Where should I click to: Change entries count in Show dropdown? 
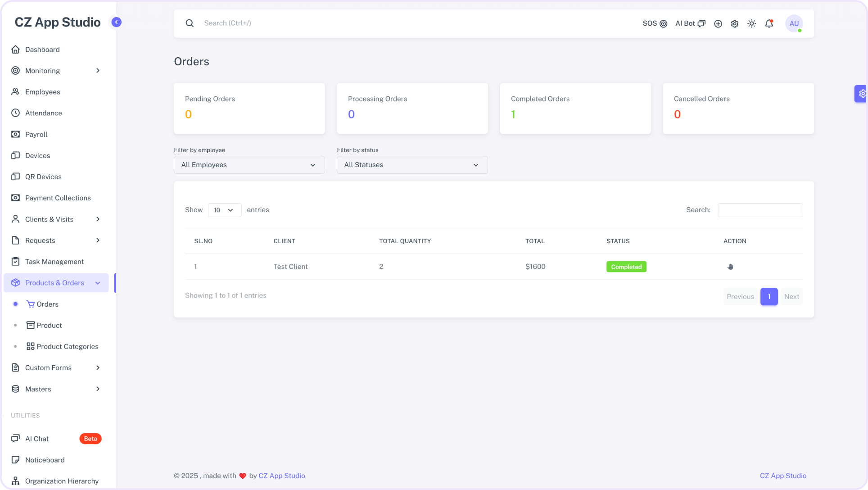[x=224, y=210]
